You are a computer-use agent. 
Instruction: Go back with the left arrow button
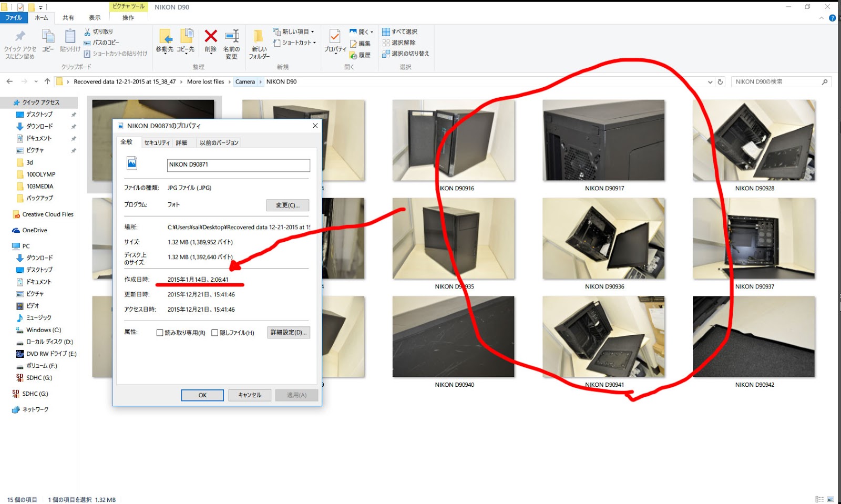click(9, 81)
